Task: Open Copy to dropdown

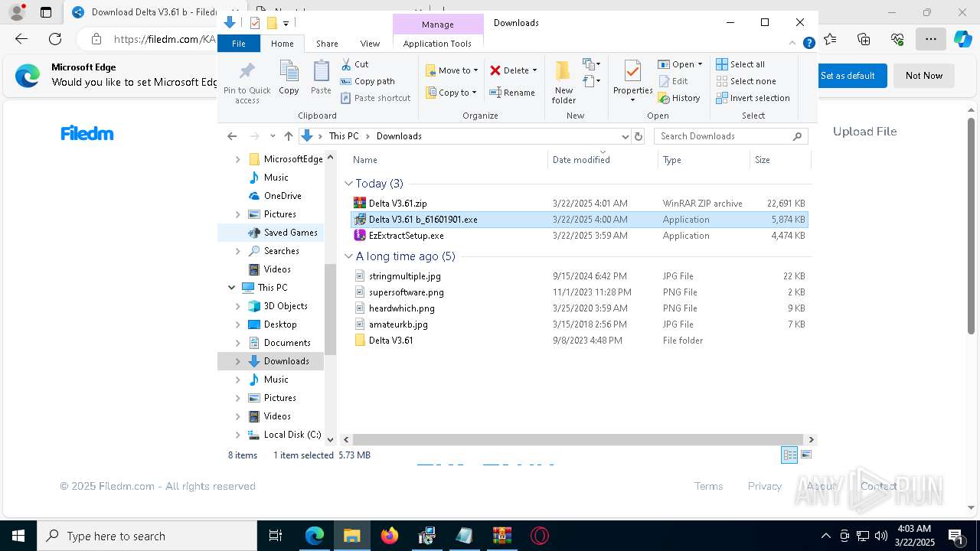Action: coord(452,93)
